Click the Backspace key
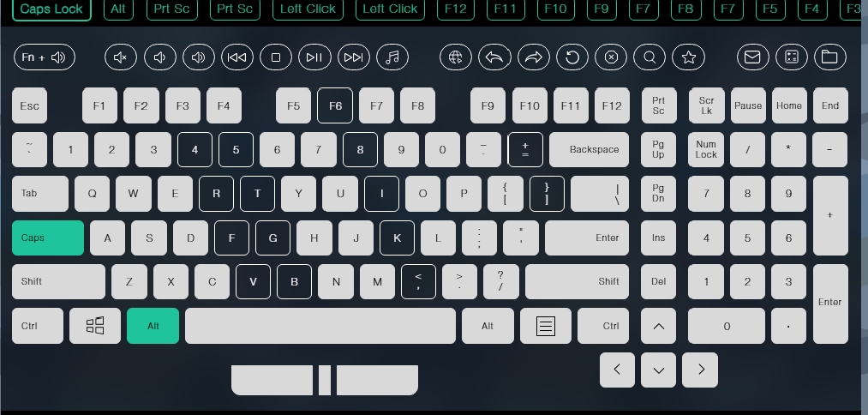 589,149
